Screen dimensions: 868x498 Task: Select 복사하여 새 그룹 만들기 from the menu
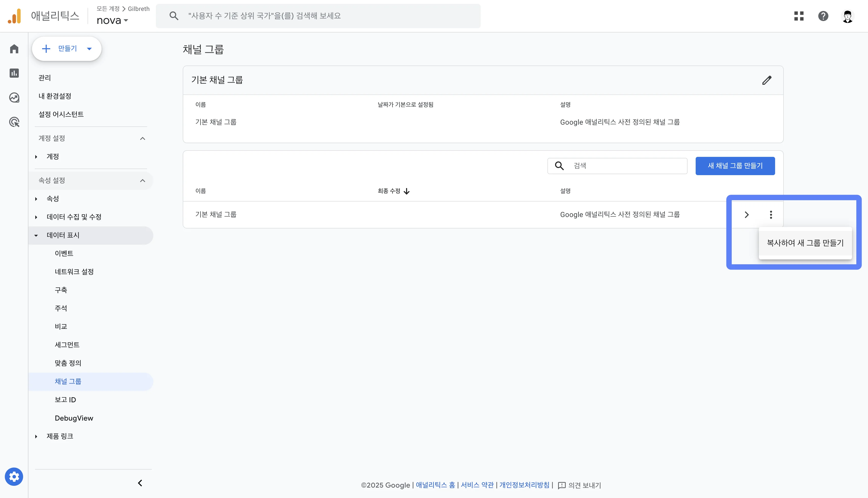pos(805,242)
